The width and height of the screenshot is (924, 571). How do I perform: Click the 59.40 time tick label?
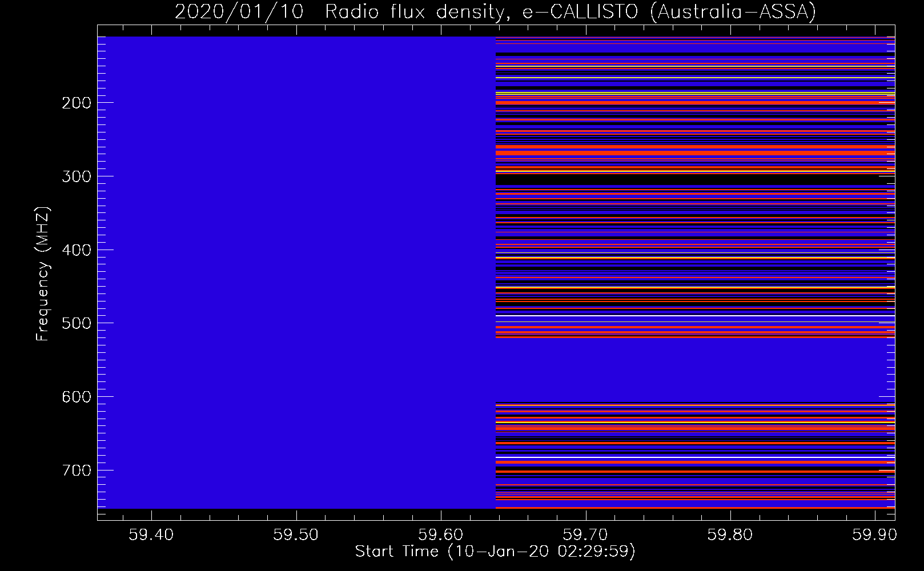click(151, 534)
